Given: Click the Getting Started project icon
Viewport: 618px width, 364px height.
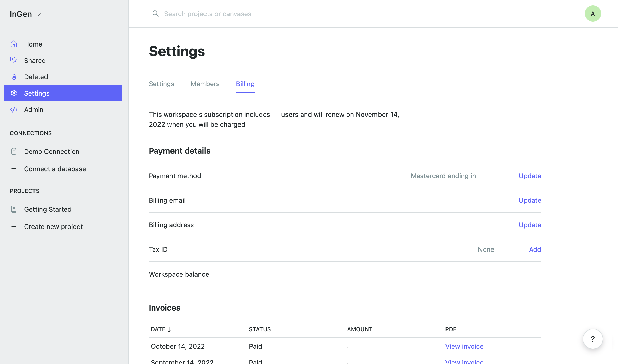Looking at the screenshot, I should click(14, 209).
